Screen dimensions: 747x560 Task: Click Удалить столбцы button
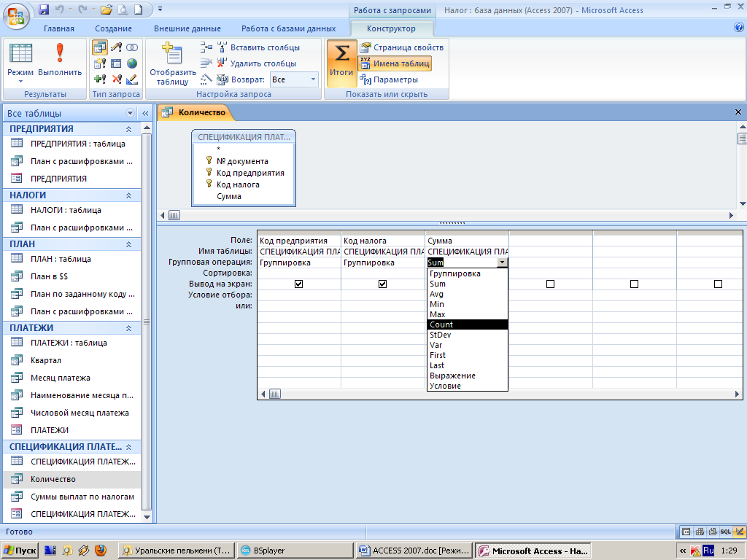pyautogui.click(x=256, y=63)
